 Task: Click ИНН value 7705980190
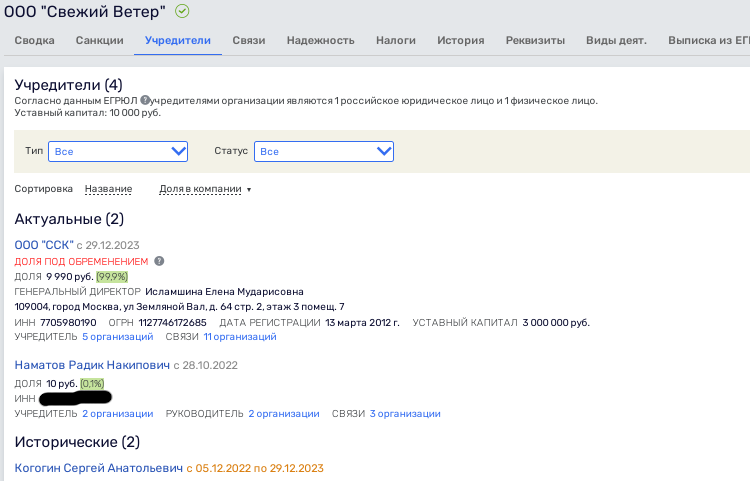coord(68,323)
